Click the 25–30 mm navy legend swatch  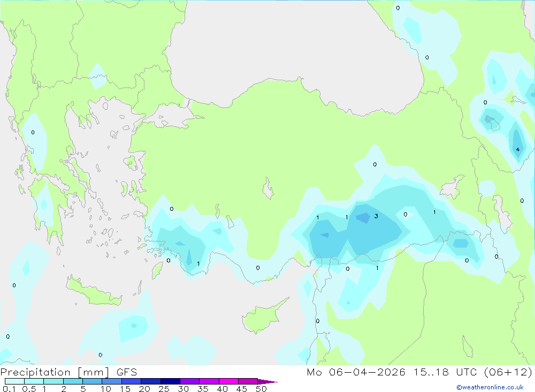[x=170, y=381]
